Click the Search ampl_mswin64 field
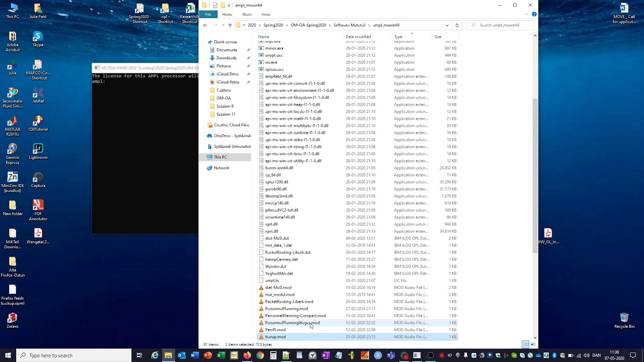 (x=500, y=25)
